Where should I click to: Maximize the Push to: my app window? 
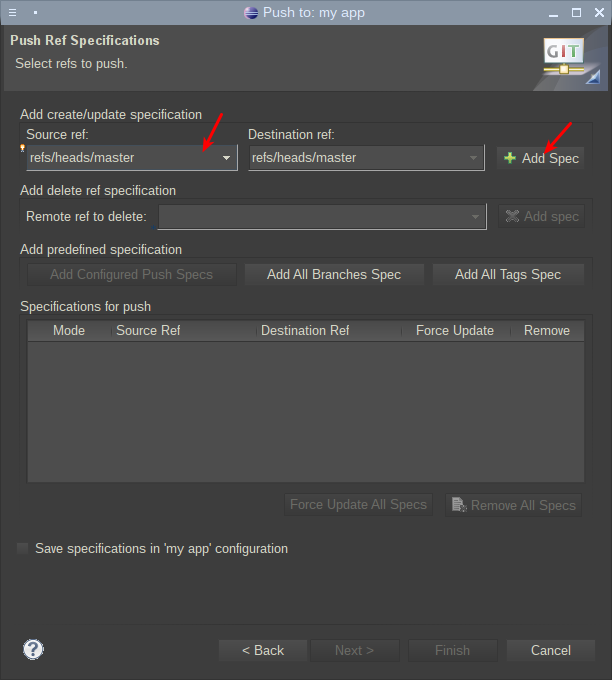576,13
